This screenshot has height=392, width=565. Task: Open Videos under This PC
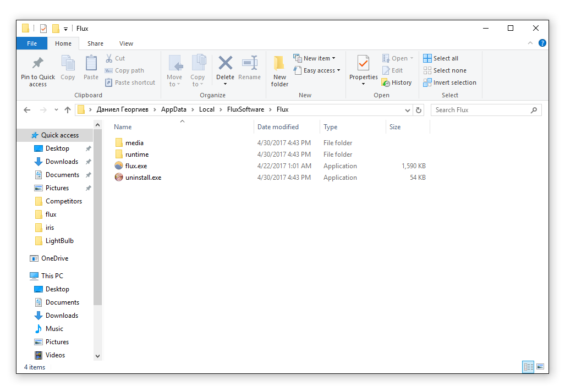(x=55, y=355)
